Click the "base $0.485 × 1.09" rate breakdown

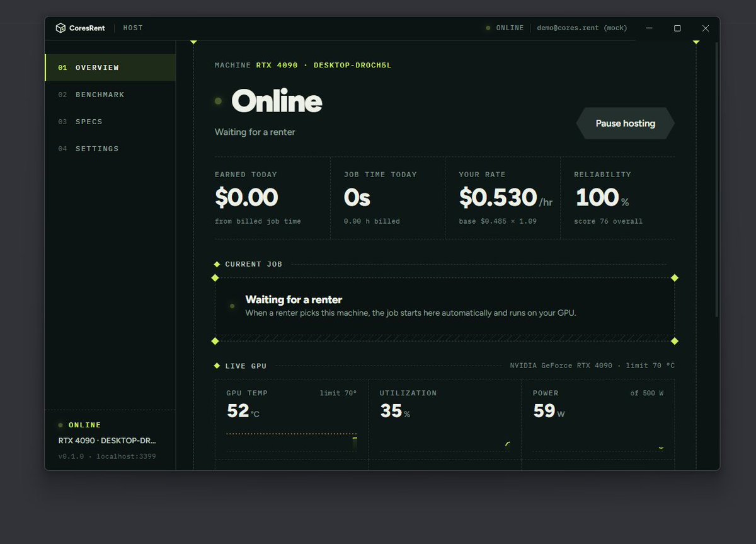498,221
